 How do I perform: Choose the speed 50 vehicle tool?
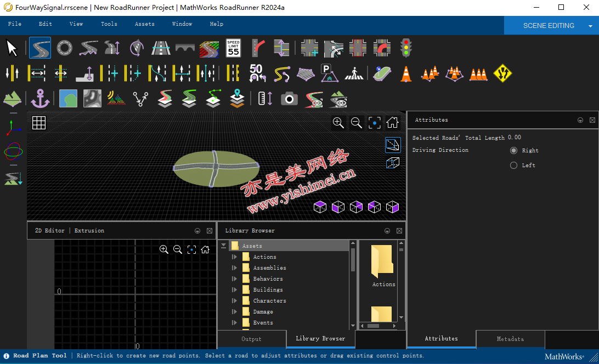[x=257, y=73]
